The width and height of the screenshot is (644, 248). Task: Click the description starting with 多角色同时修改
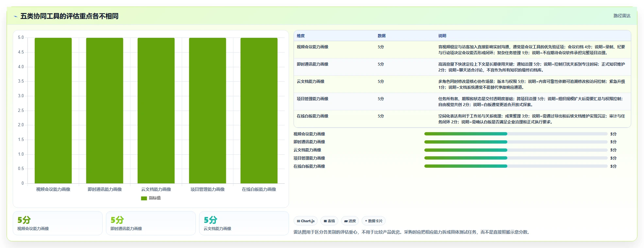tap(532, 85)
